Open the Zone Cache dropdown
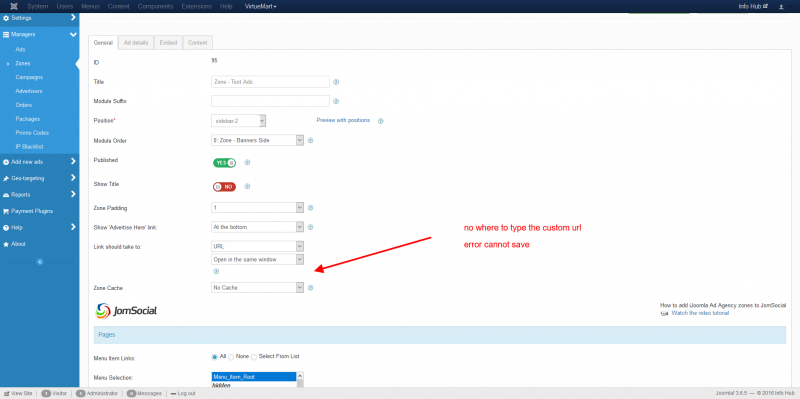 257,288
